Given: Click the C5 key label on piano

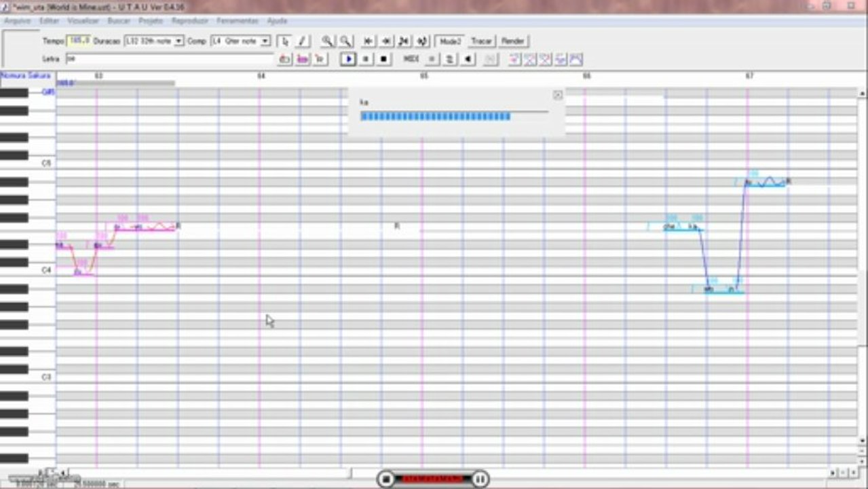Looking at the screenshot, I should 46,164.
